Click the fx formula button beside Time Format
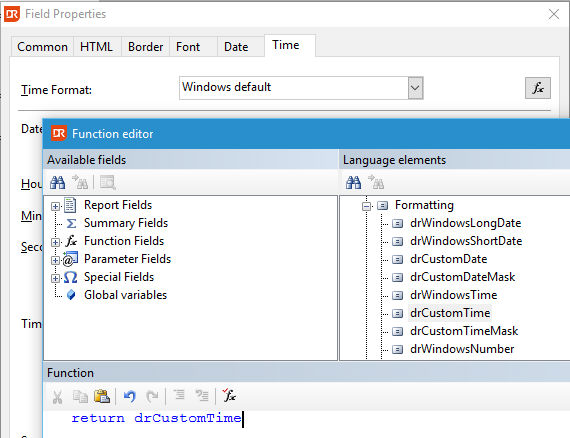The width and height of the screenshot is (570, 438). pyautogui.click(x=538, y=88)
